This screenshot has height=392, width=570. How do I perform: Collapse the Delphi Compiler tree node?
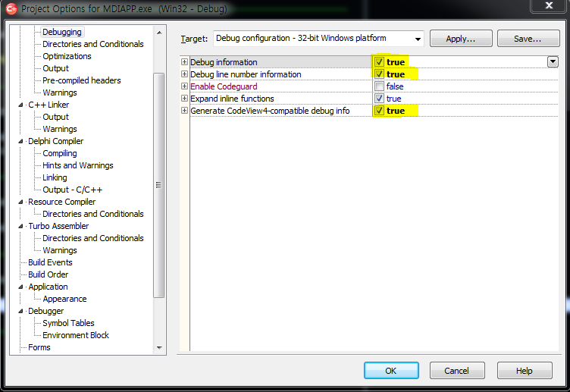tap(20, 141)
